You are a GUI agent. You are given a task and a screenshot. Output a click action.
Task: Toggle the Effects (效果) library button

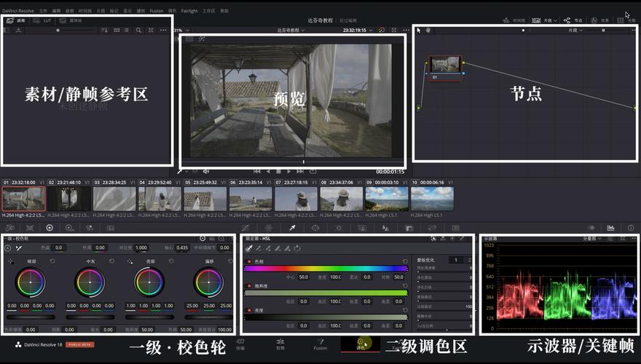click(x=599, y=20)
